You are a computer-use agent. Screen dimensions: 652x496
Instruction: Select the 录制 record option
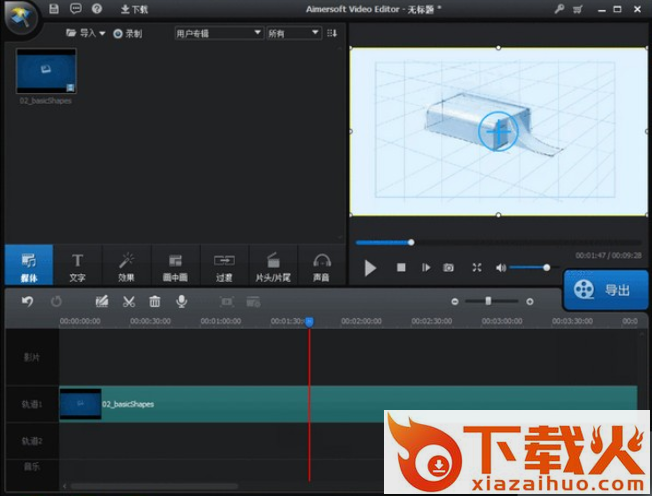pos(127,33)
